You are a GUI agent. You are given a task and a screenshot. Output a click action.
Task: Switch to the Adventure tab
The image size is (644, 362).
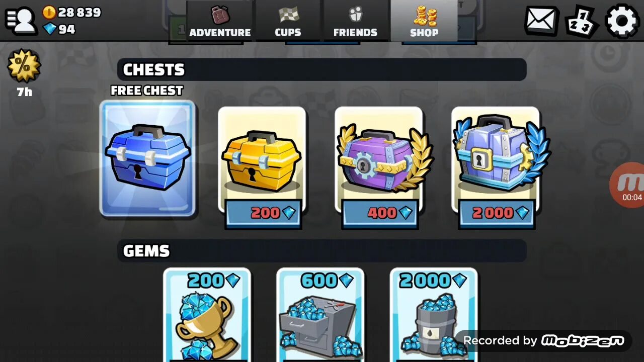pos(220,21)
